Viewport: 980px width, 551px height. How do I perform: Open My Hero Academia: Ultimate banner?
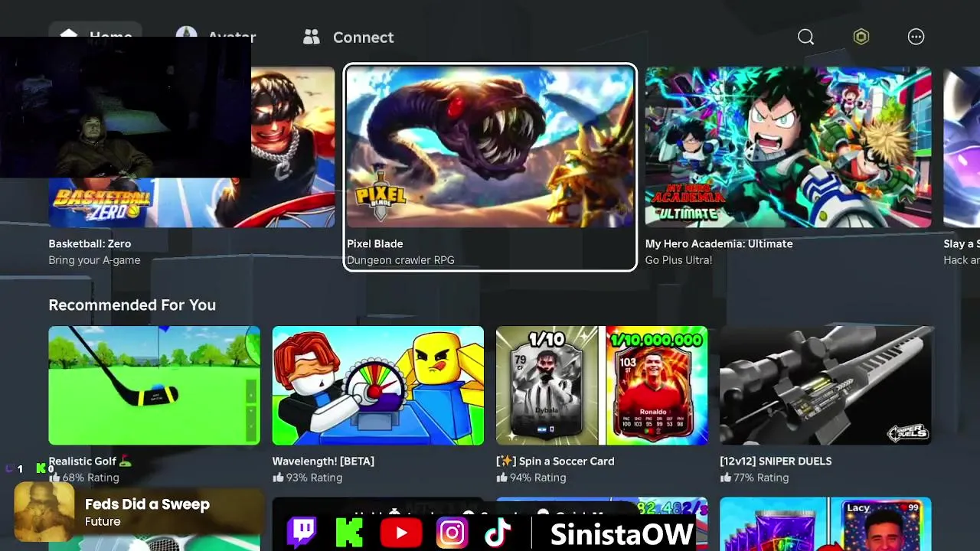(x=788, y=147)
